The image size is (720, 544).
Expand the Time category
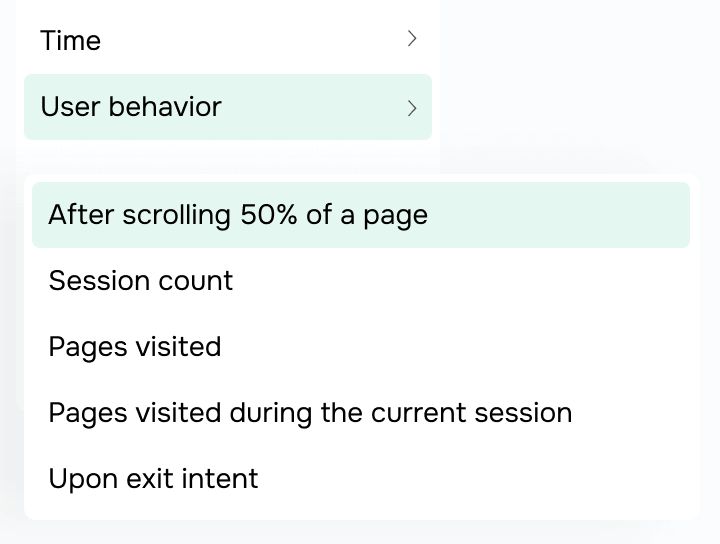click(228, 40)
